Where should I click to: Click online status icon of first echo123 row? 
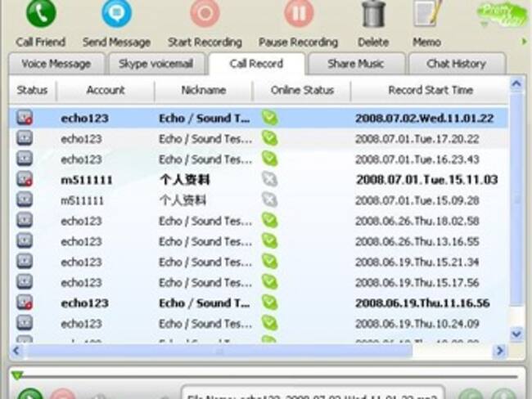coord(269,119)
